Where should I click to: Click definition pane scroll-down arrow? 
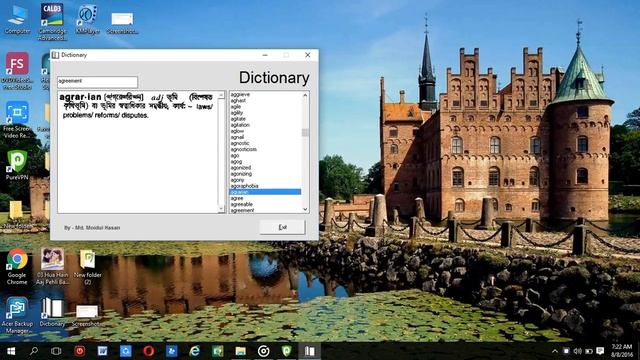221,209
